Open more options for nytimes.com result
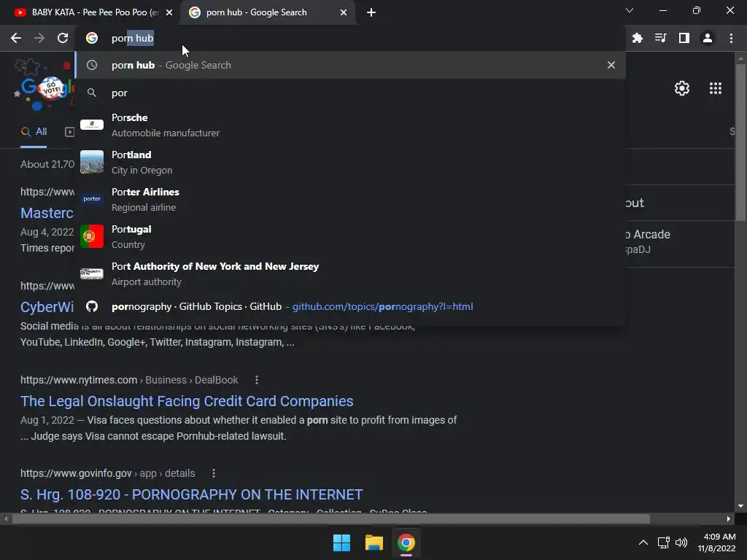Image resolution: width=747 pixels, height=560 pixels. (256, 380)
